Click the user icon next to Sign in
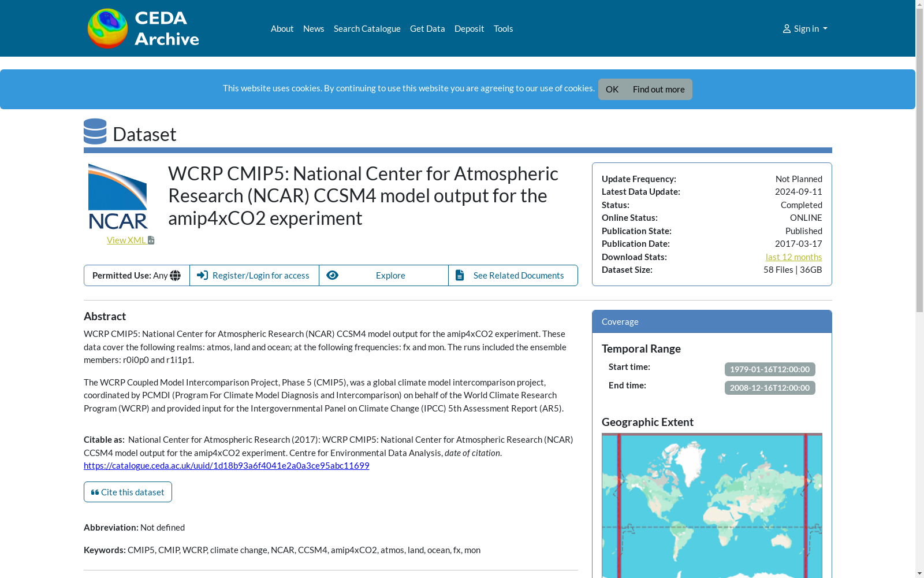 [x=787, y=29]
